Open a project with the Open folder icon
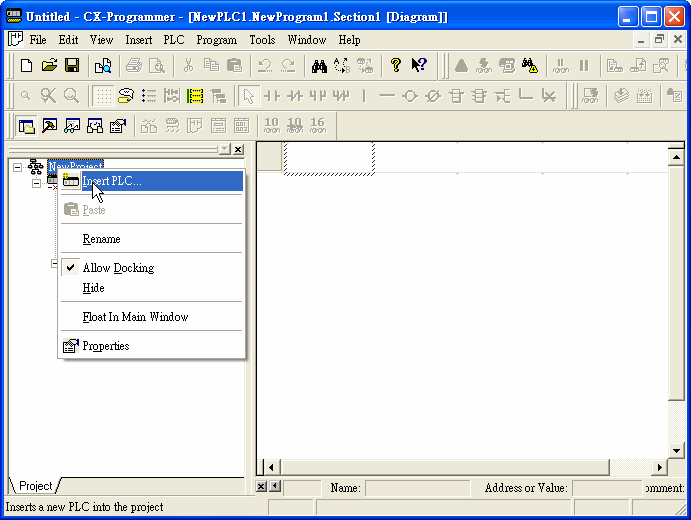Screen dimensions: 691x520 [x=49, y=66]
